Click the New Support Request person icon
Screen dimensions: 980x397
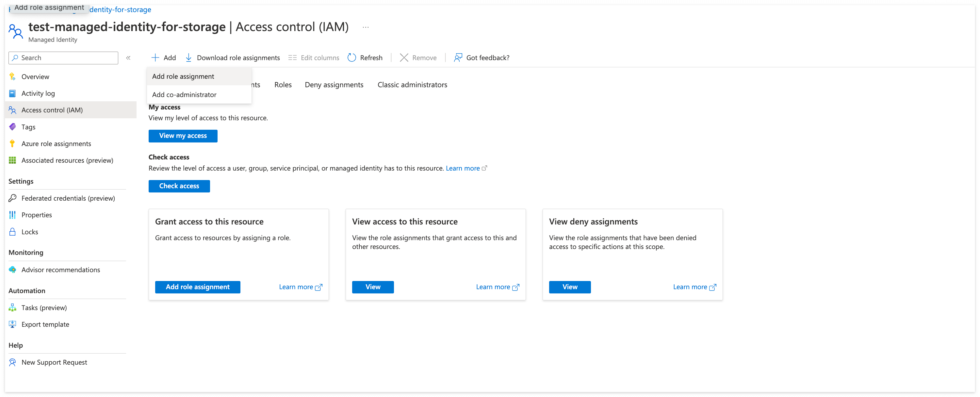12,362
